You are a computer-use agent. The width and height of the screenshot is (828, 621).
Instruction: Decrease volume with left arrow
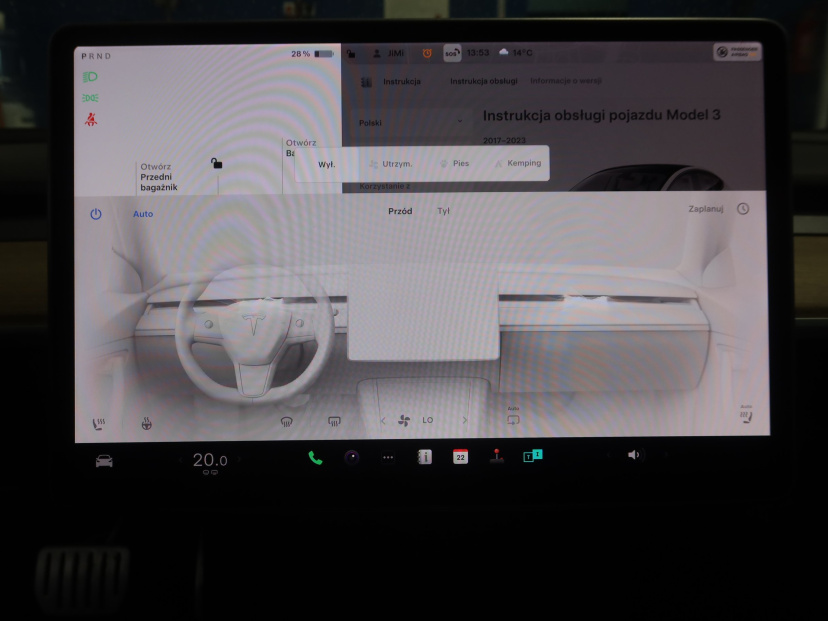point(608,455)
